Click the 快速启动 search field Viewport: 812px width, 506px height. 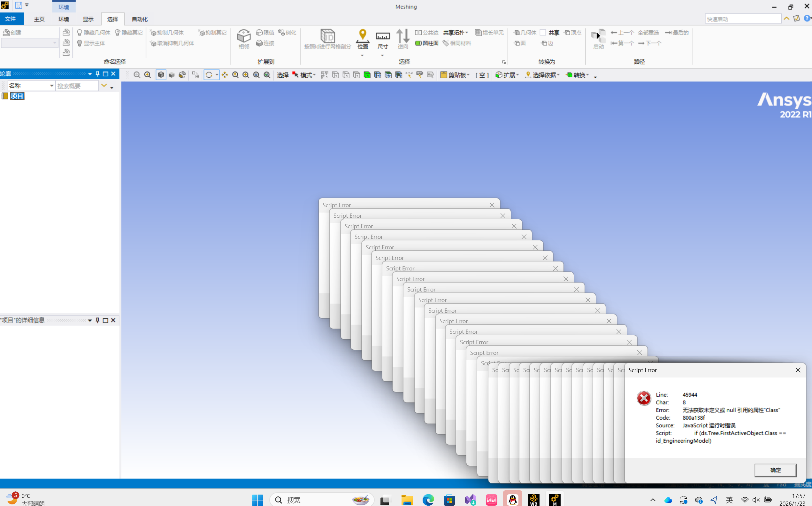pos(743,19)
